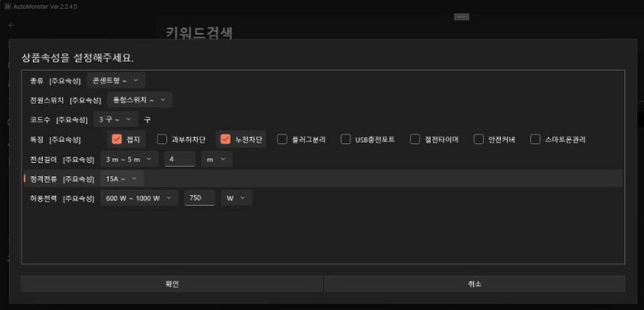The height and width of the screenshot is (310, 644).
Task: Enable the 플러그분리 checkbox
Action: (282, 140)
